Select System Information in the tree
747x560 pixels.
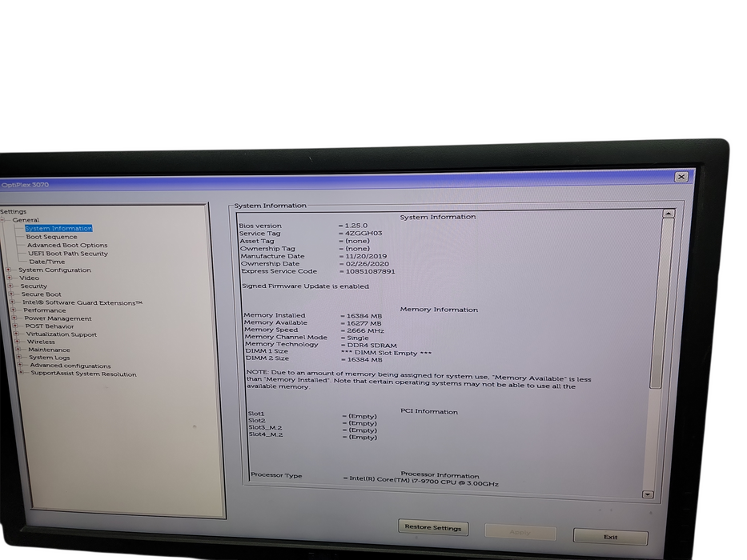pos(58,228)
